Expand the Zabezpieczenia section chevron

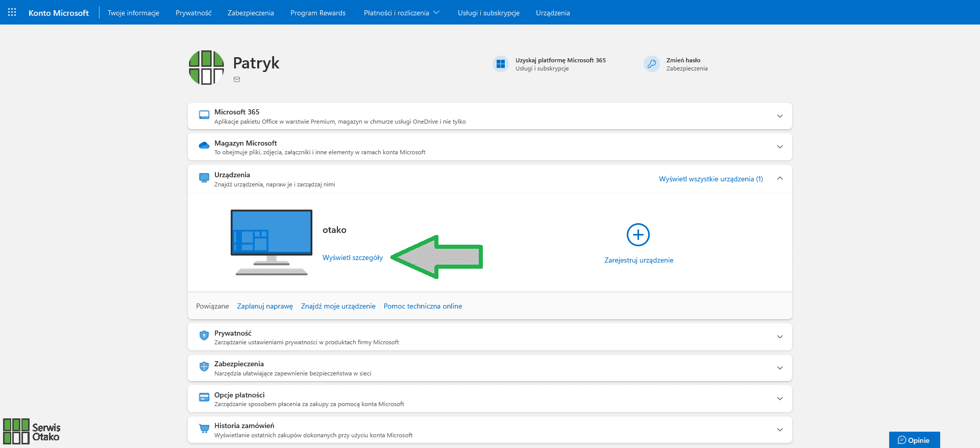point(779,368)
